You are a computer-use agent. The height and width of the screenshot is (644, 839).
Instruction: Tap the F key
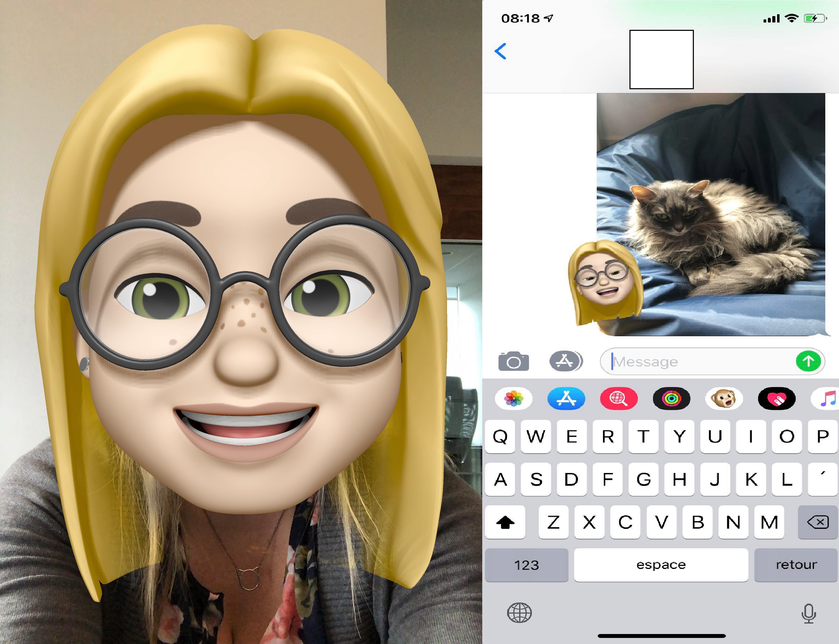607,479
